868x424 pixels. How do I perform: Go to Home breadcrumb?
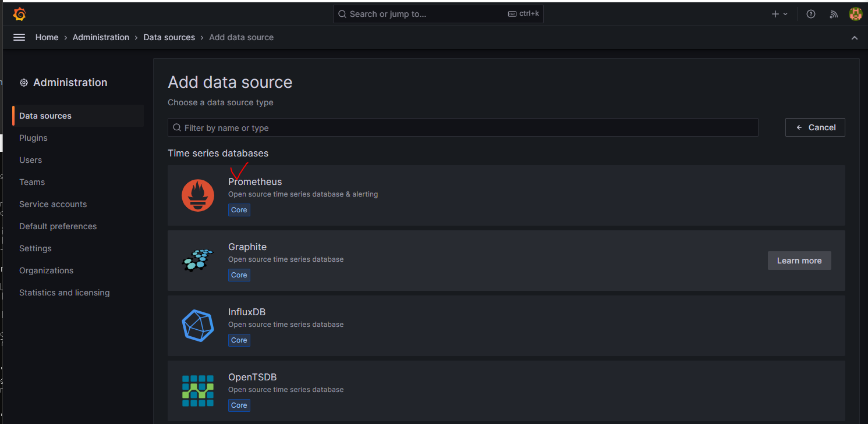[47, 37]
